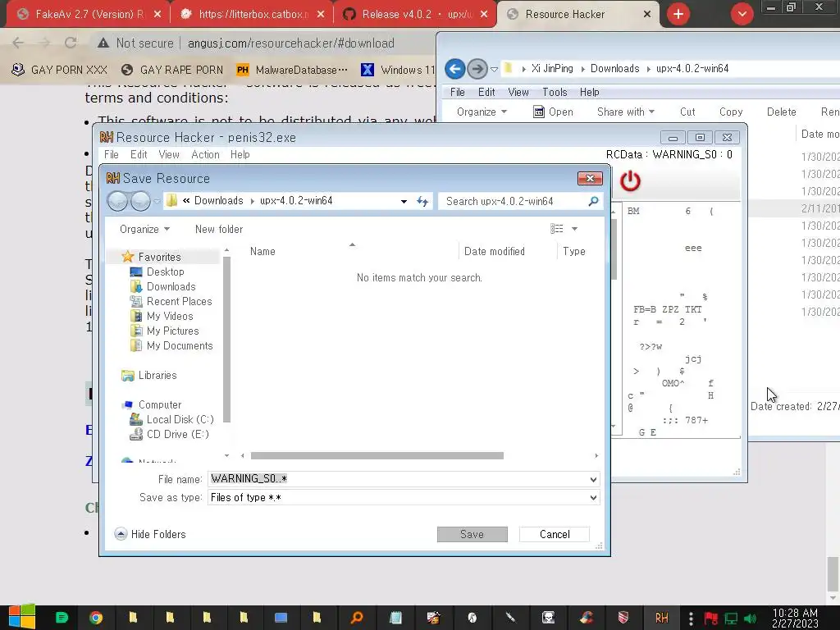
Task: Open the Windows Start button
Action: tap(21, 617)
